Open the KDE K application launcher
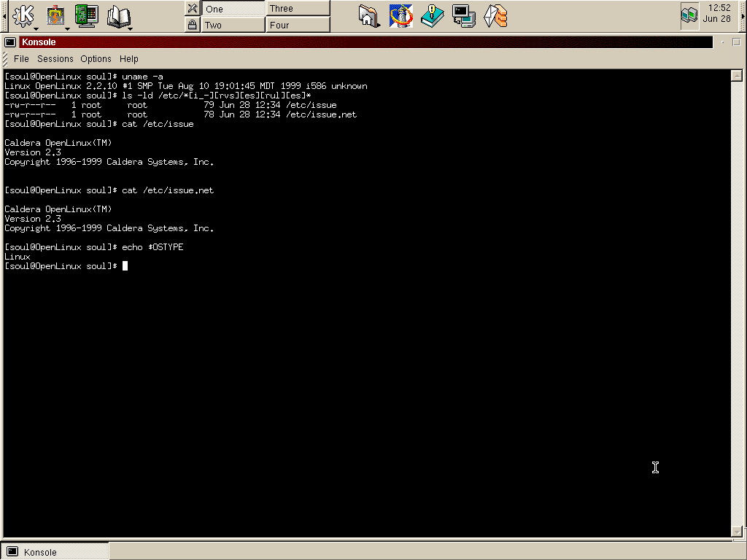Screen dimensions: 747x560 [23, 16]
